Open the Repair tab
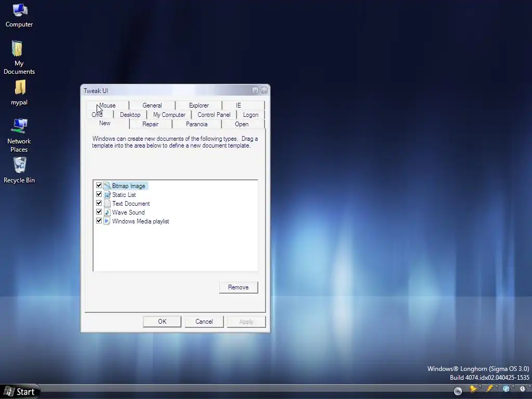Image resolution: width=532 pixels, height=399 pixels. click(150, 124)
